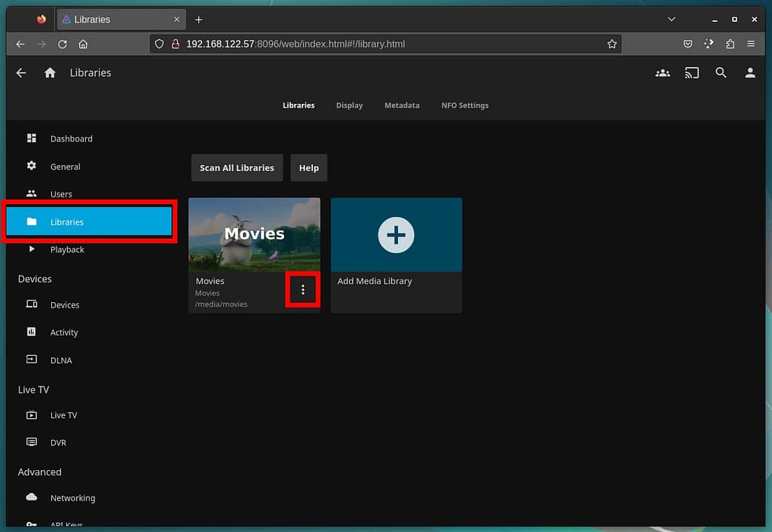Image resolution: width=772 pixels, height=532 pixels.
Task: Click the plus icon to add library
Action: pyautogui.click(x=396, y=235)
